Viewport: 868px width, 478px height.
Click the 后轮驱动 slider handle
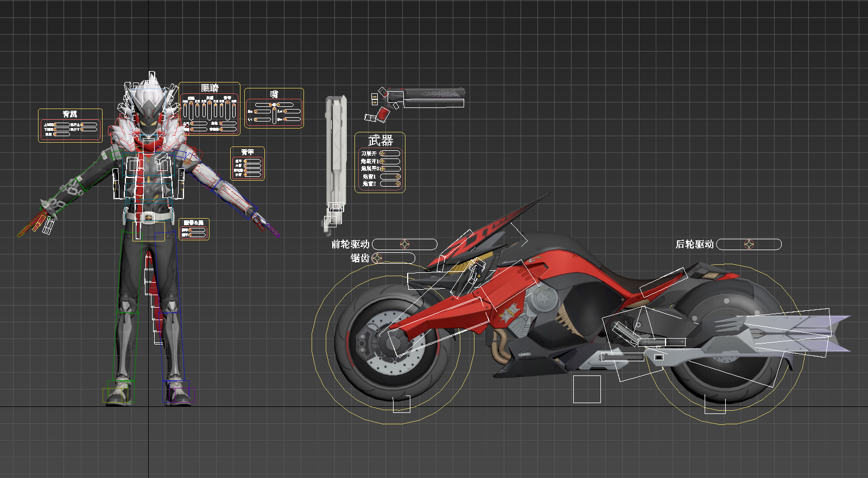point(749,244)
